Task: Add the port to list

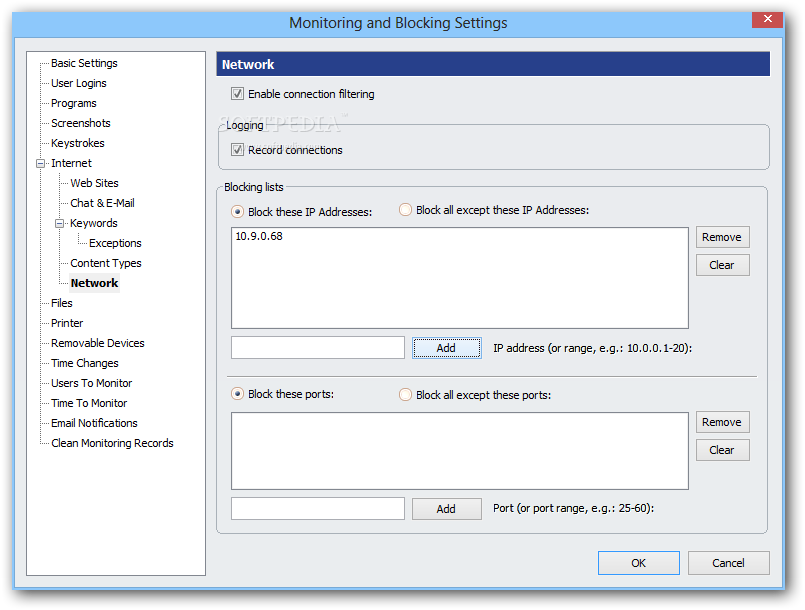Action: point(446,508)
